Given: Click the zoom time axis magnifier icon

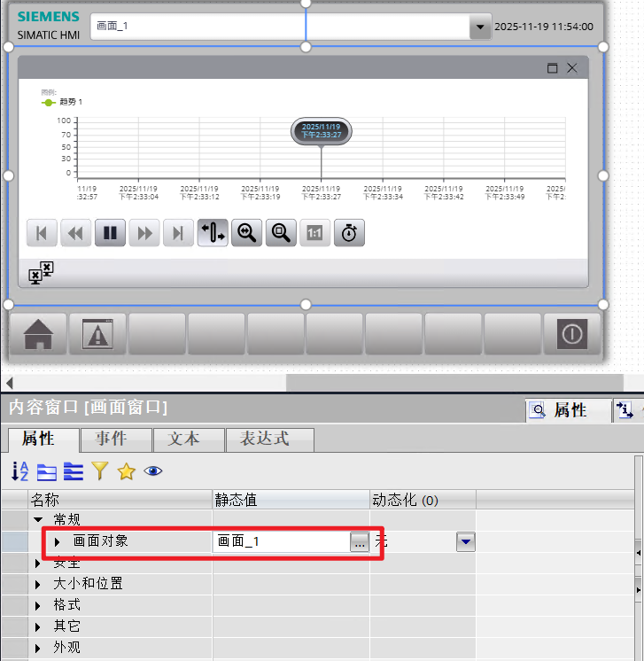Looking at the screenshot, I should [246, 233].
